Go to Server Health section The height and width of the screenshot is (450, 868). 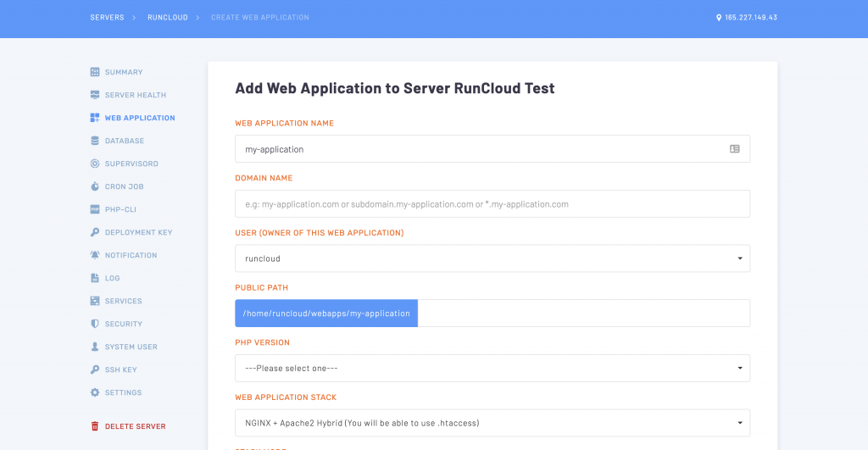click(136, 95)
